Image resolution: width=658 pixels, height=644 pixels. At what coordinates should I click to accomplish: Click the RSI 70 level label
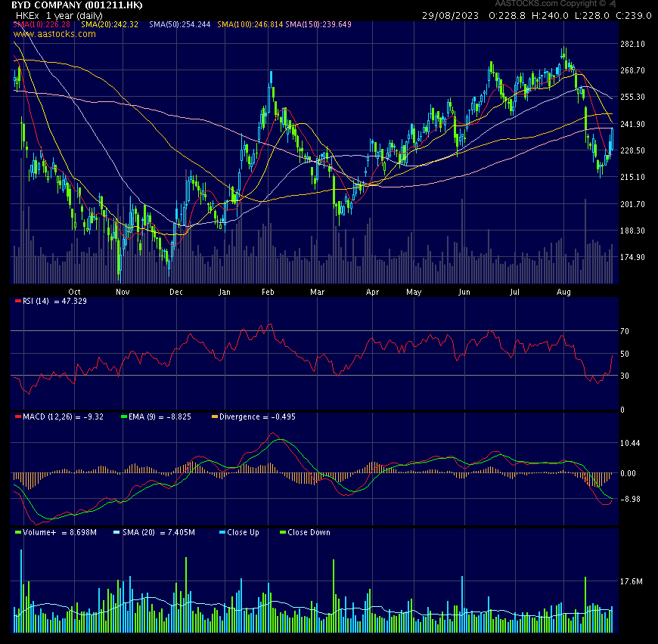[625, 331]
